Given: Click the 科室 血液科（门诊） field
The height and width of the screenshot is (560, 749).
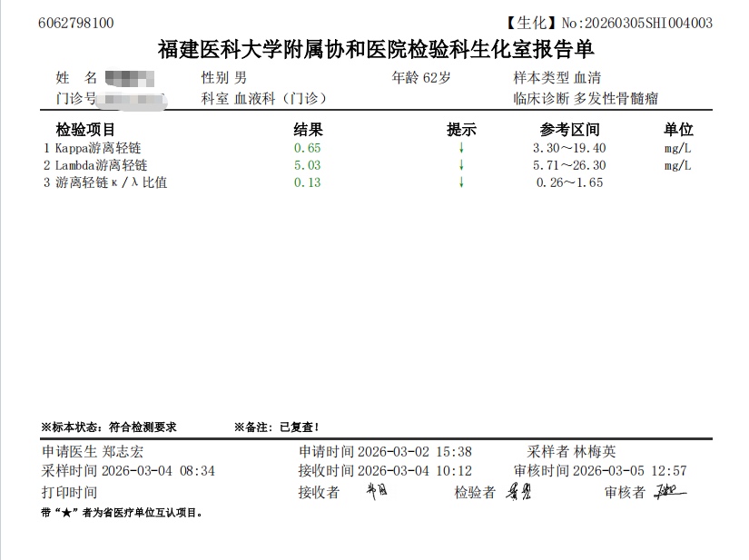Looking at the screenshot, I should (265, 99).
